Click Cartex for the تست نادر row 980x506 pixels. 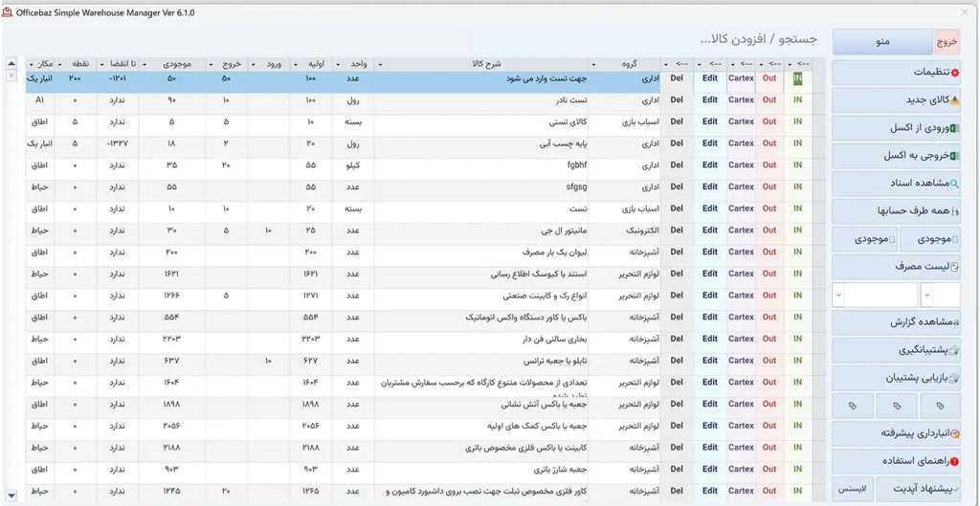point(742,99)
